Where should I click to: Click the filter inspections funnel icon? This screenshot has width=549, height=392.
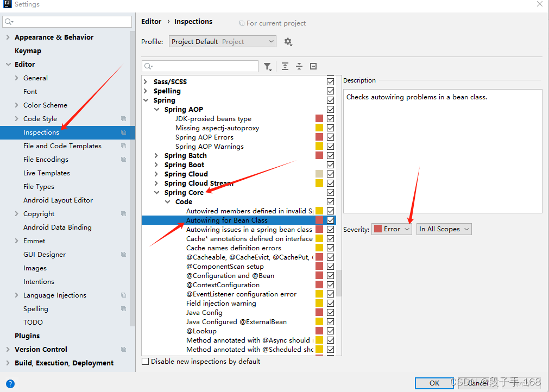click(268, 66)
